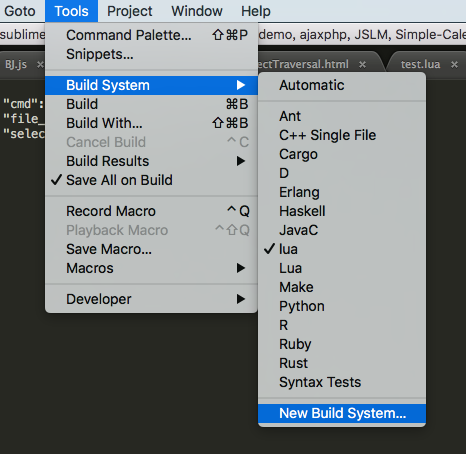Expand the Build Results submenu
The image size is (466, 454).
[151, 161]
